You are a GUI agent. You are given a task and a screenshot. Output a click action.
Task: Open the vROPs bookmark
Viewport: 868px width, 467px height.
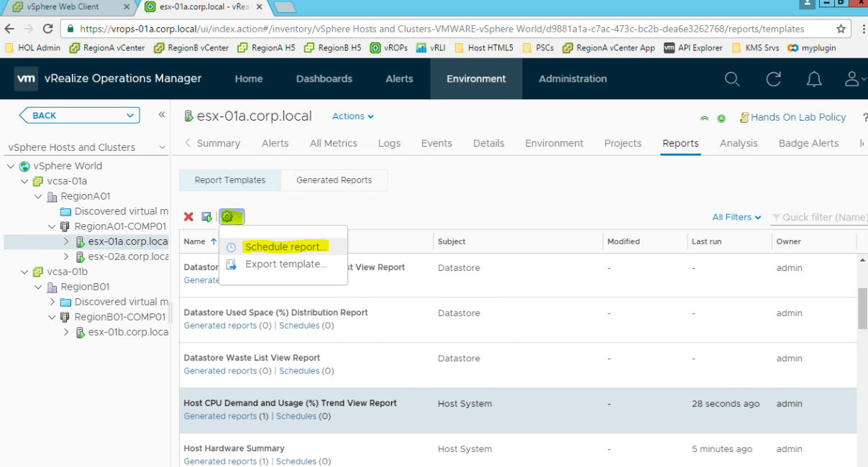(x=389, y=48)
